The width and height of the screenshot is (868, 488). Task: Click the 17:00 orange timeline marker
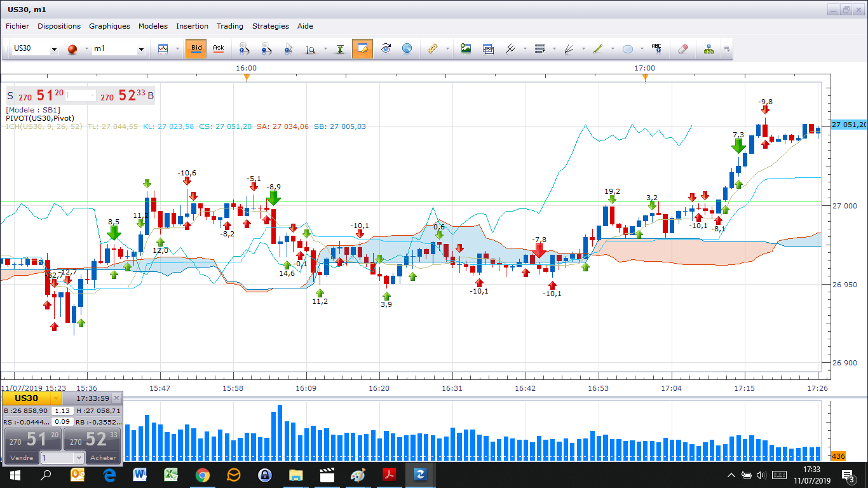645,78
